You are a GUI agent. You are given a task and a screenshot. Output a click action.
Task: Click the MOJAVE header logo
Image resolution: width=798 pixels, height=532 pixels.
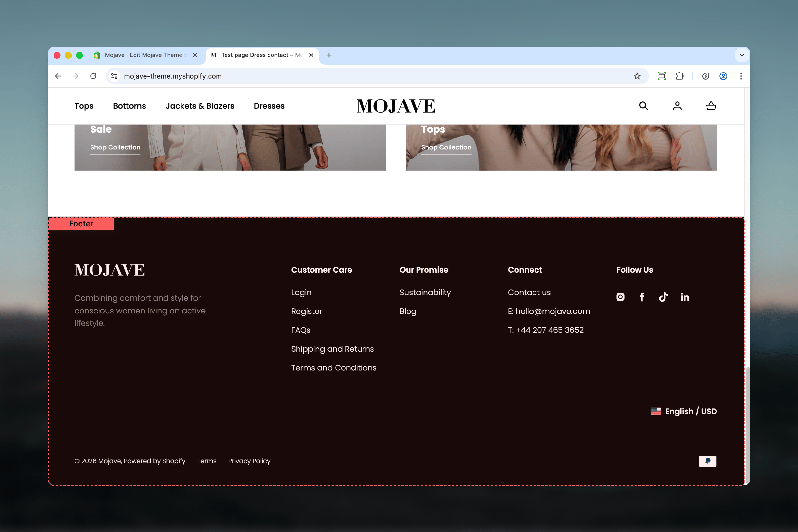pos(396,106)
